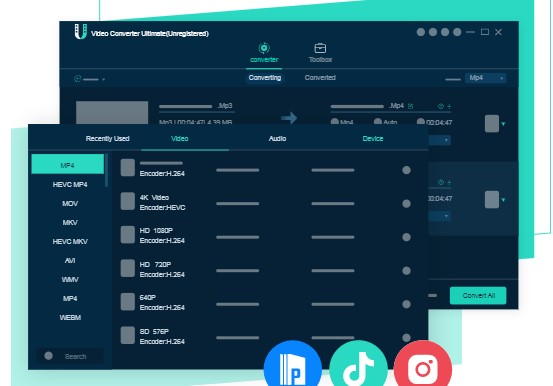This screenshot has width=553, height=386.
Task: Open the Toolbox tab
Action: click(320, 53)
